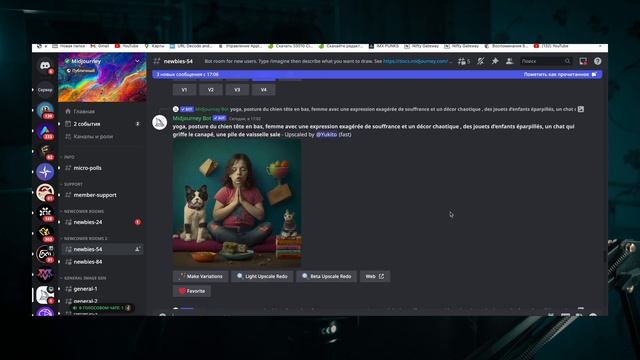Viewport: 640px width, 360px height.
Task: Open the (132) YouTube bookmark
Action: 551,46
